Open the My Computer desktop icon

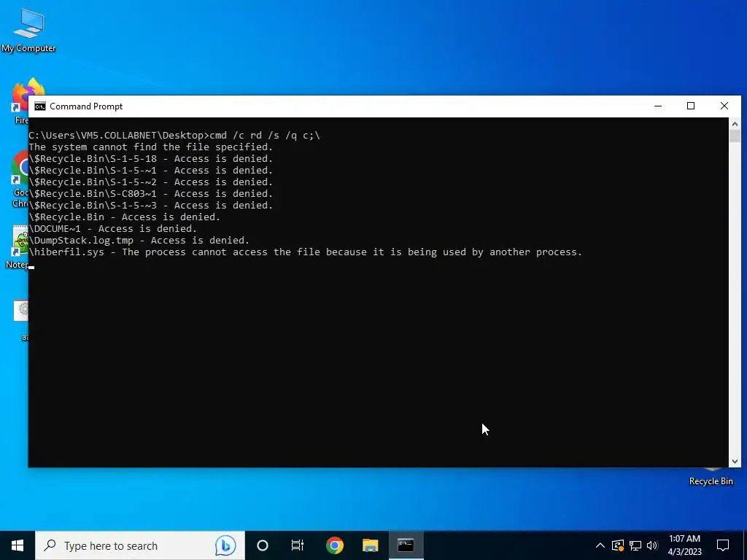pos(28,29)
